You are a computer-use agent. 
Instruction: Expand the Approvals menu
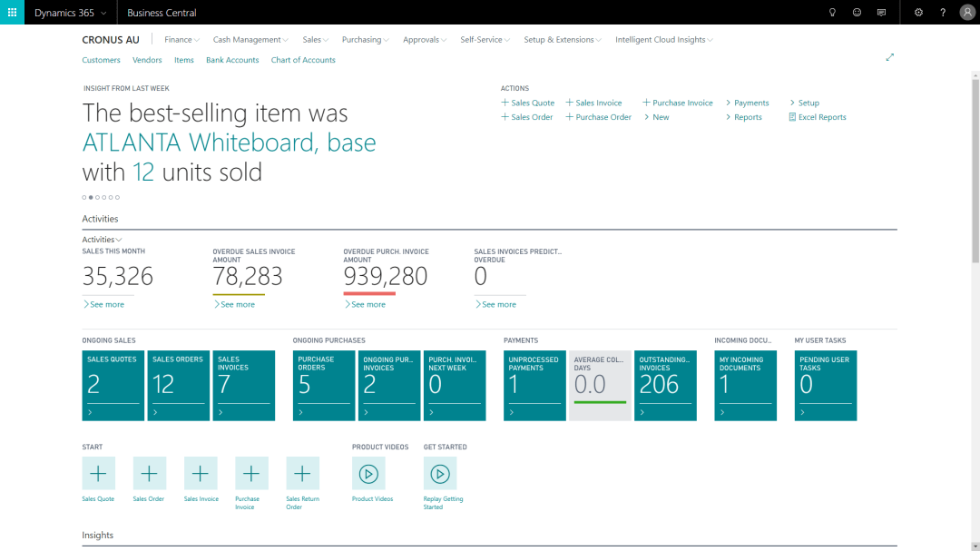tap(425, 39)
